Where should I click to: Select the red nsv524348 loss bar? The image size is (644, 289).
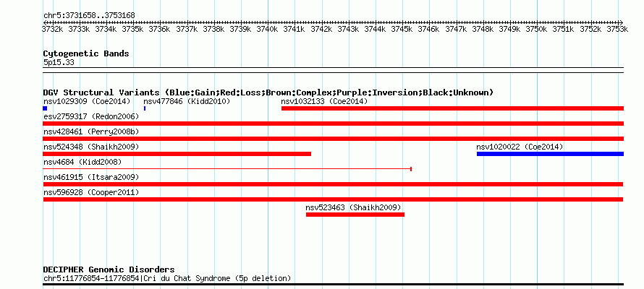[177, 154]
